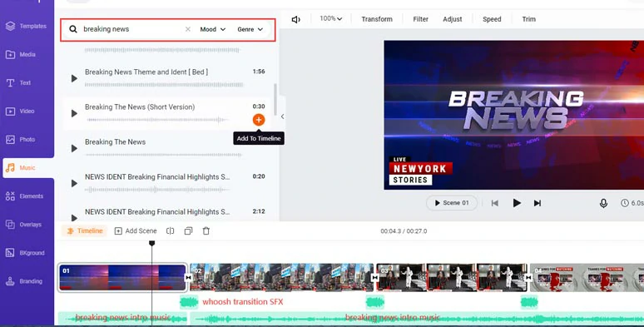Clear the breaking news search text
Screen dimensions: 644x327
tap(188, 29)
